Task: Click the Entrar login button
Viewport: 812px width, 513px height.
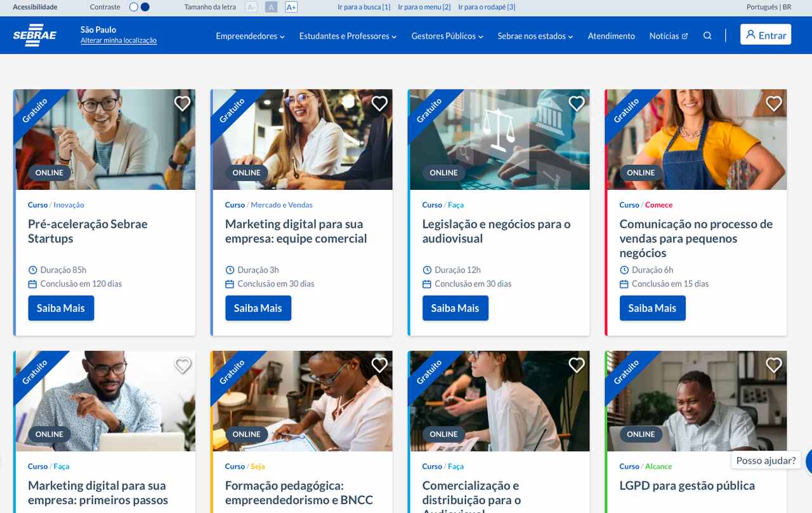Action: pyautogui.click(x=766, y=35)
